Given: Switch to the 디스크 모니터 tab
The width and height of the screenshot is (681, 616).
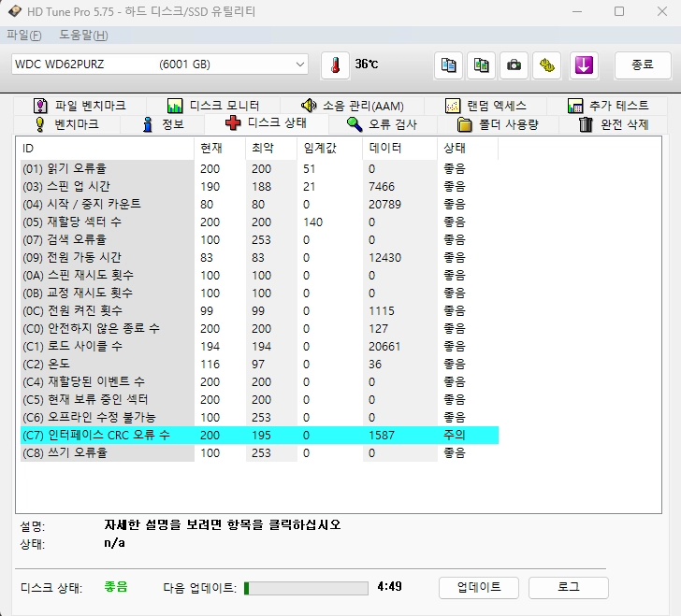Looking at the screenshot, I should pyautogui.click(x=213, y=106).
